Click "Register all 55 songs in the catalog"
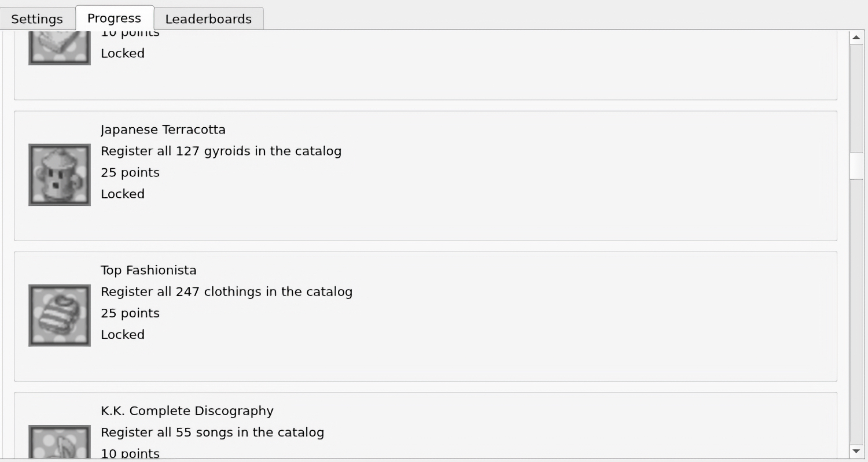Viewport: 868px width, 462px height. (x=212, y=432)
